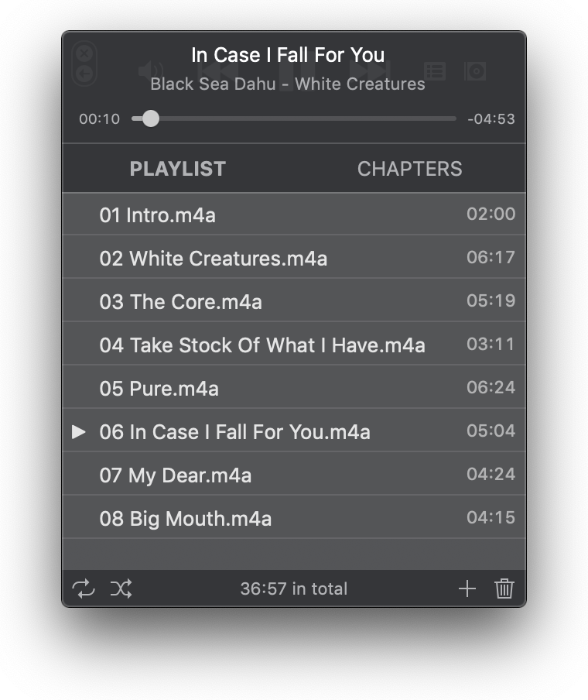Switch to the PLAYLIST tab
Image resolution: width=588 pixels, height=700 pixels.
(x=178, y=169)
